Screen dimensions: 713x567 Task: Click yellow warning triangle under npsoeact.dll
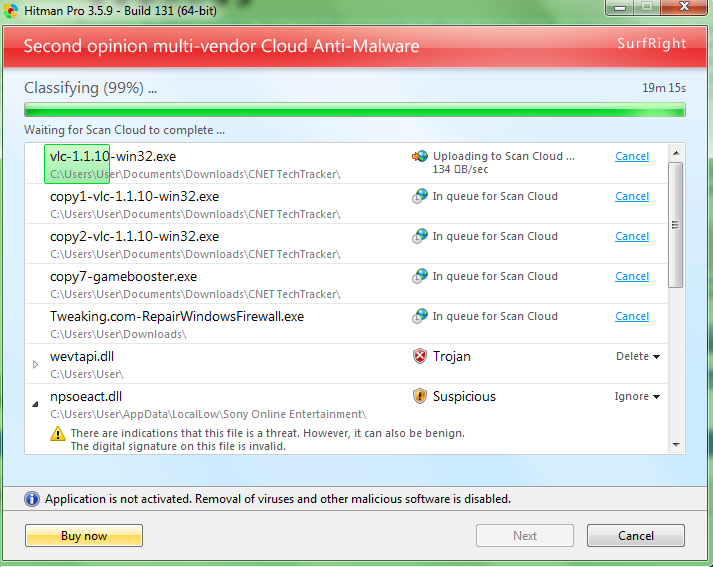tap(58, 434)
